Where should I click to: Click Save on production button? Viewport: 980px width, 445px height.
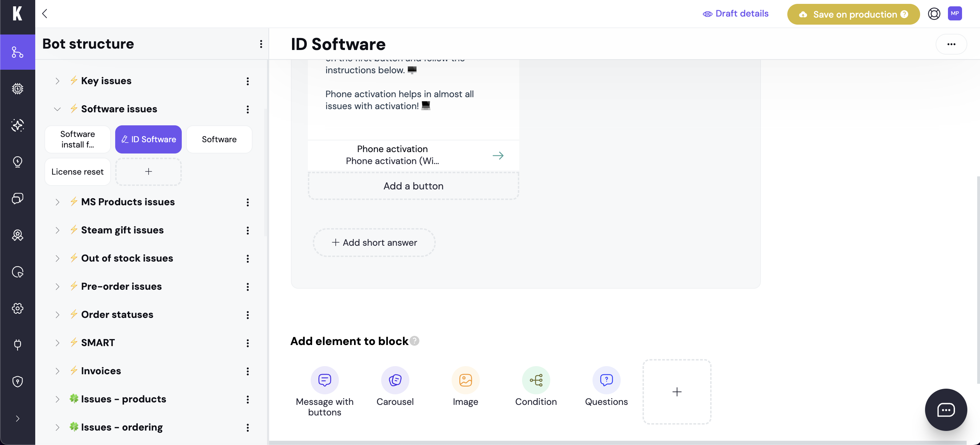[853, 14]
